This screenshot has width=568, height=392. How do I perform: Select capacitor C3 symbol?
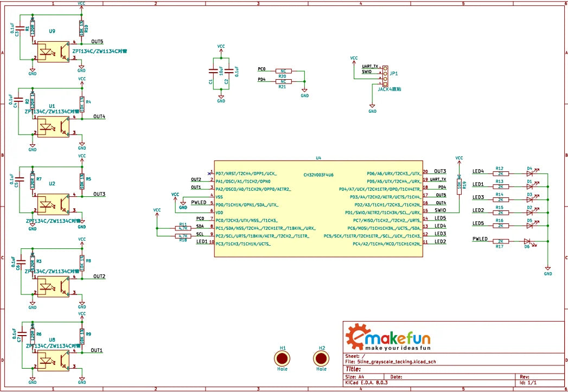tap(20, 28)
